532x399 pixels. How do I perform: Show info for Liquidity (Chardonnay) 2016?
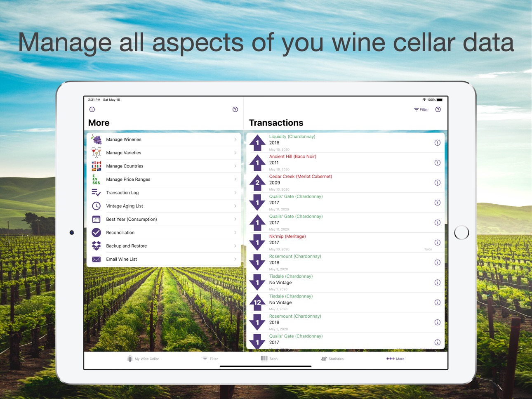[438, 143]
